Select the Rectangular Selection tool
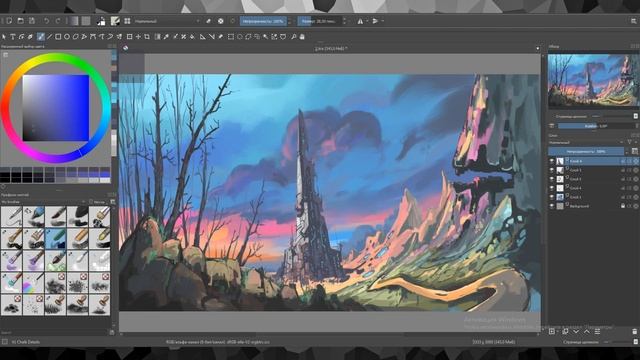Viewport: 640px width, 360px height. 231,37
